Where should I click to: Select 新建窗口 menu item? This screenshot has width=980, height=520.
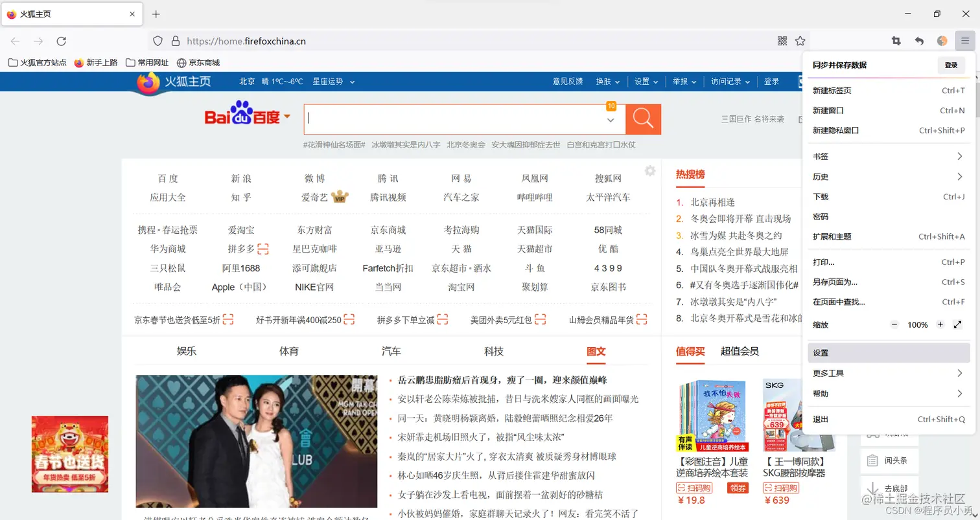(x=889, y=111)
